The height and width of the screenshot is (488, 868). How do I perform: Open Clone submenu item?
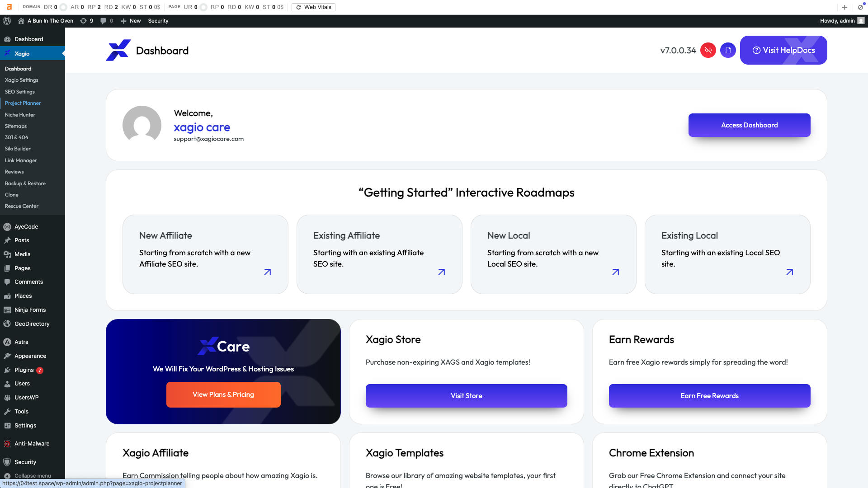11,195
